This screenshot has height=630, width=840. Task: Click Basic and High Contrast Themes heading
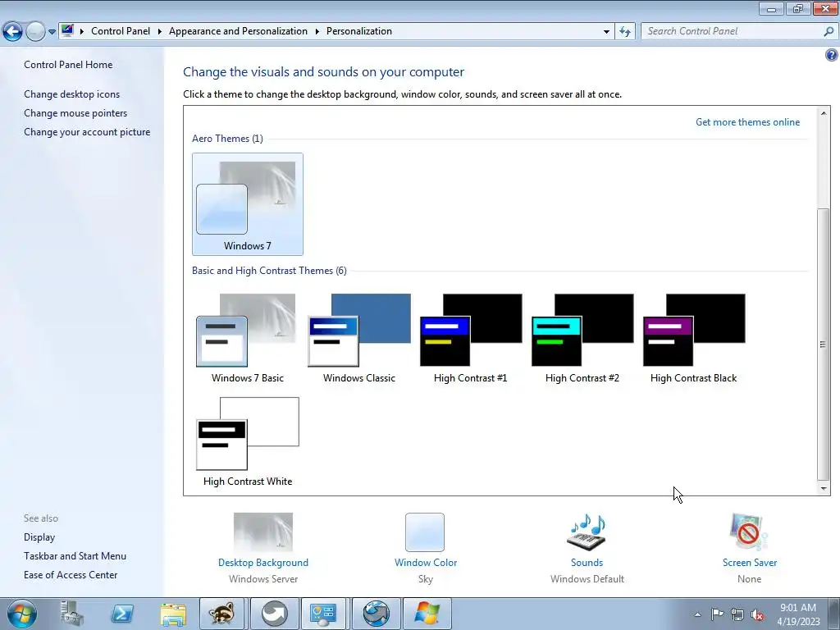pyautogui.click(x=269, y=271)
